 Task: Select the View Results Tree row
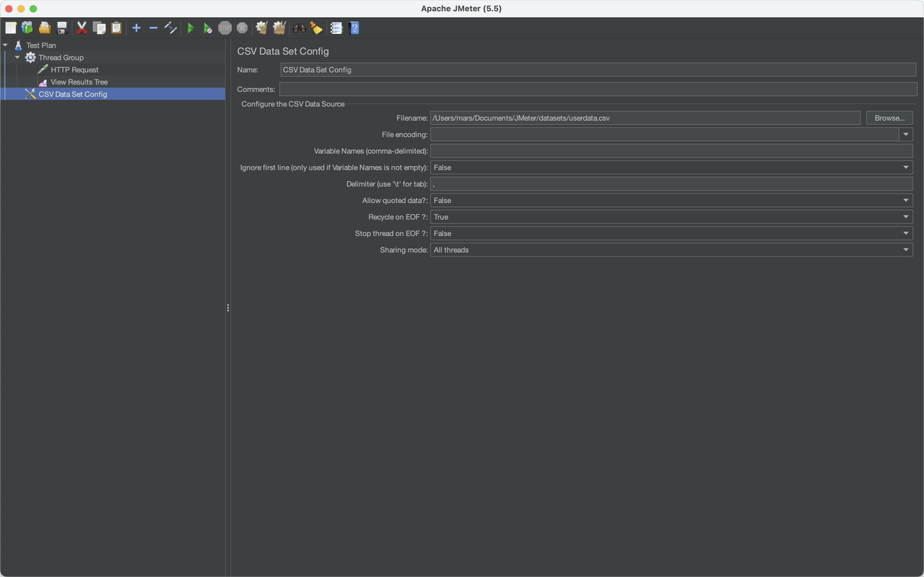113,82
